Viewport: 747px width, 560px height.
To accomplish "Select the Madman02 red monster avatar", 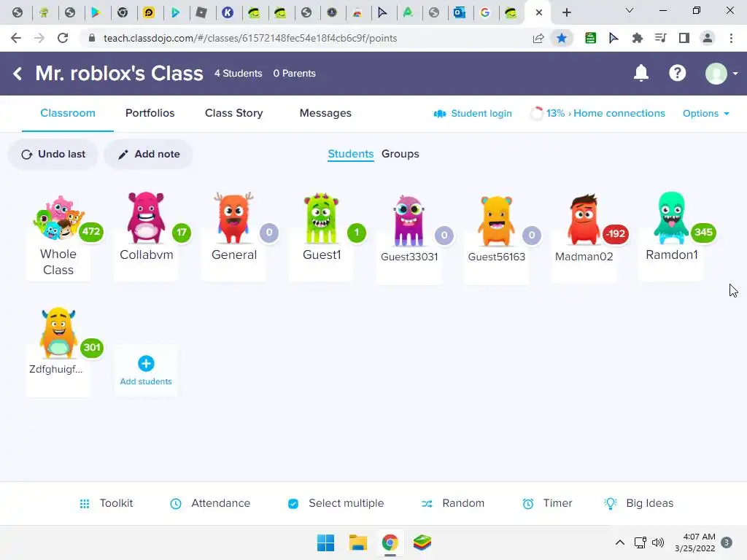I will (584, 220).
